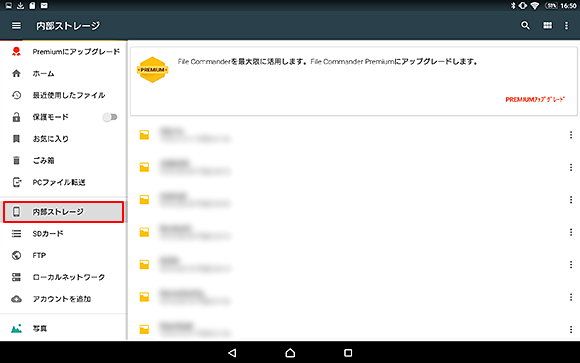The height and width of the screenshot is (363, 580).
Task: Click the Wi-Fi status bar icon
Action: point(535,6)
